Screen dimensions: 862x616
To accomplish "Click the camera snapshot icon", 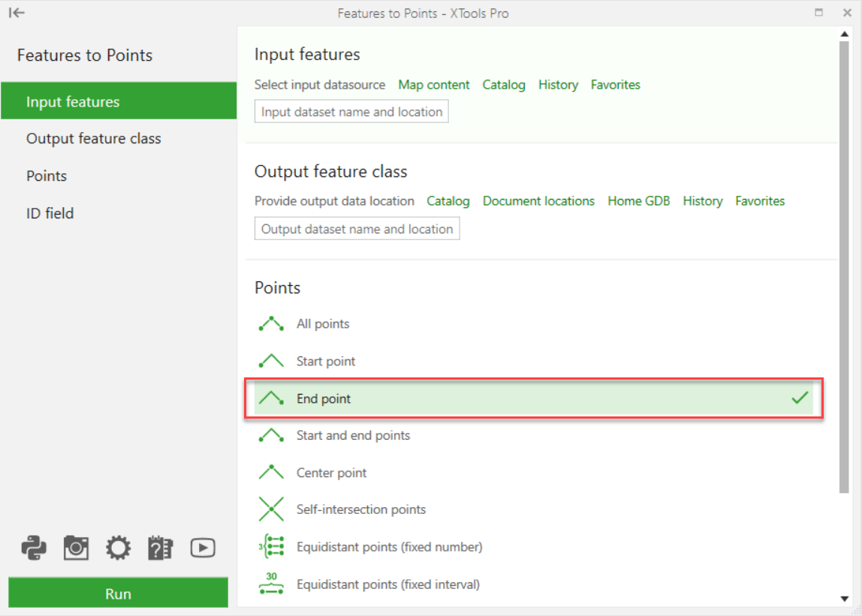I will [x=76, y=548].
